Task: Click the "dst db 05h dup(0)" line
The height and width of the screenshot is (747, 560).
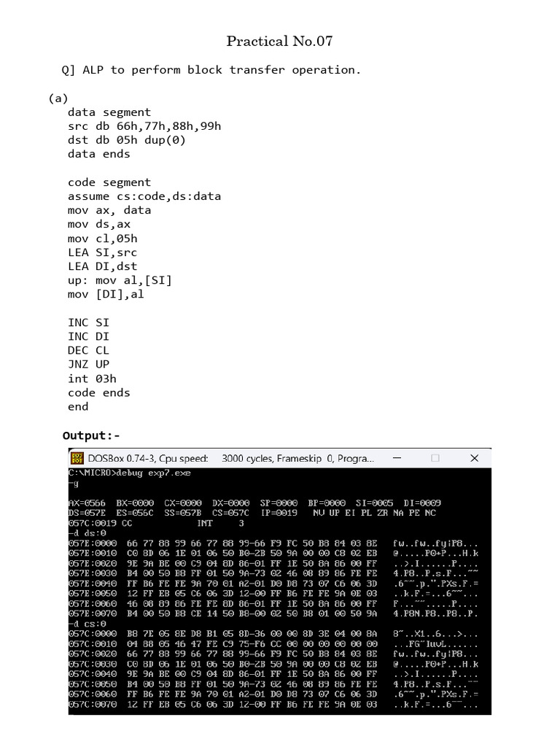Action: (x=127, y=140)
